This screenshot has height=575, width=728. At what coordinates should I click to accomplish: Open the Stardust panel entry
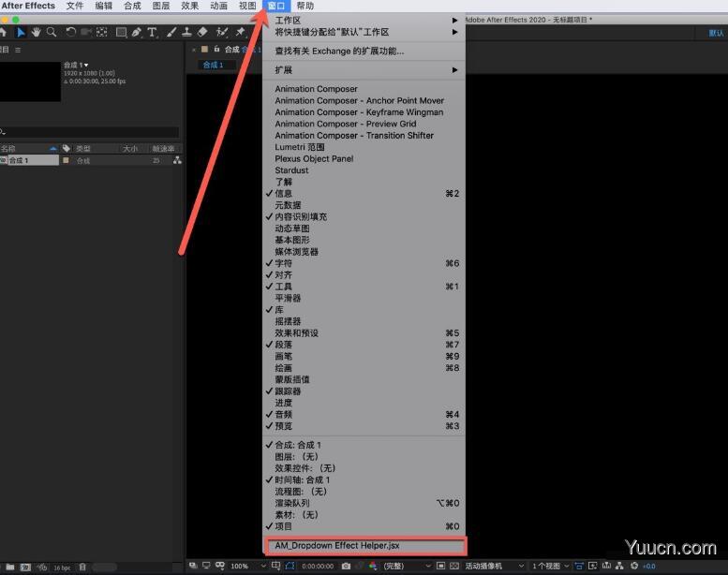point(364,170)
